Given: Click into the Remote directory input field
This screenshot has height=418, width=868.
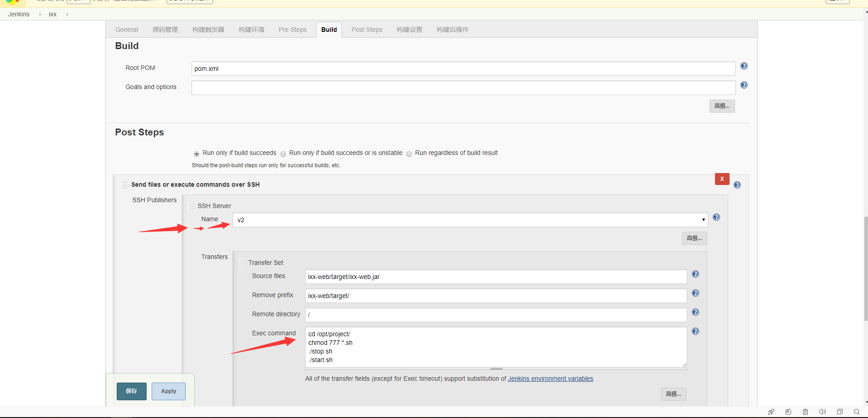Looking at the screenshot, I should point(496,315).
